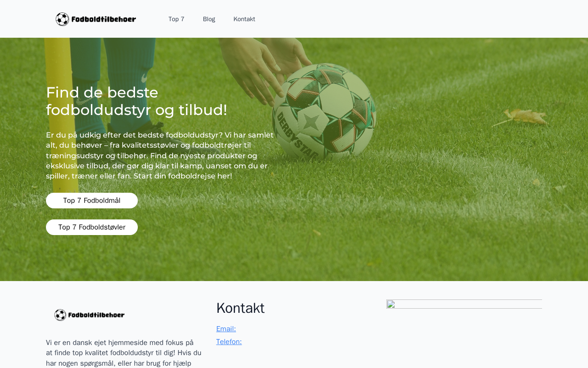Click the soccer ball icon in header logo
This screenshot has height=368, width=588.
[x=62, y=19]
